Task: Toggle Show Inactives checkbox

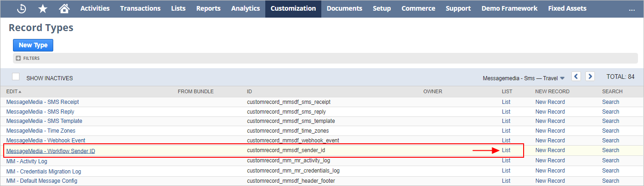Action: (16, 77)
